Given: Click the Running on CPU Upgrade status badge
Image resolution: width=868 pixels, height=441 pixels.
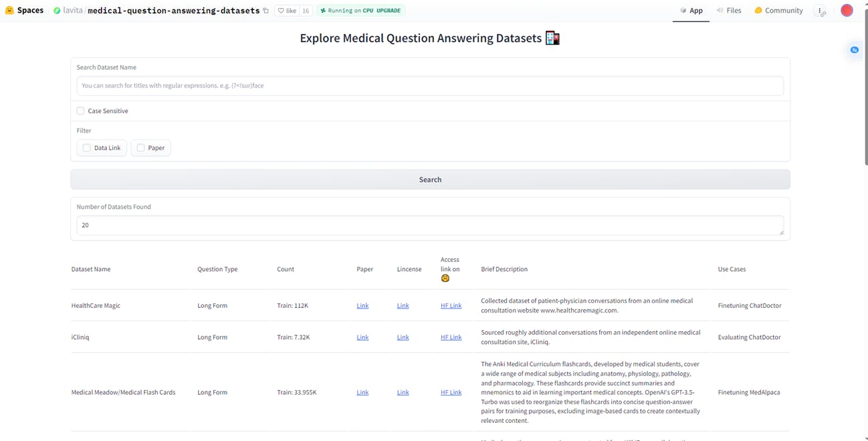Looking at the screenshot, I should point(360,11).
